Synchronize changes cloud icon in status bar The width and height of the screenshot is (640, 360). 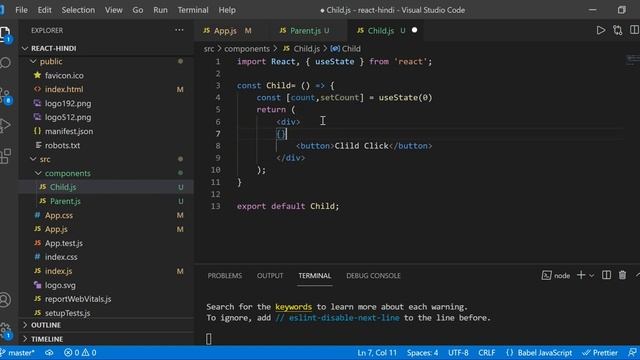pos(49,353)
